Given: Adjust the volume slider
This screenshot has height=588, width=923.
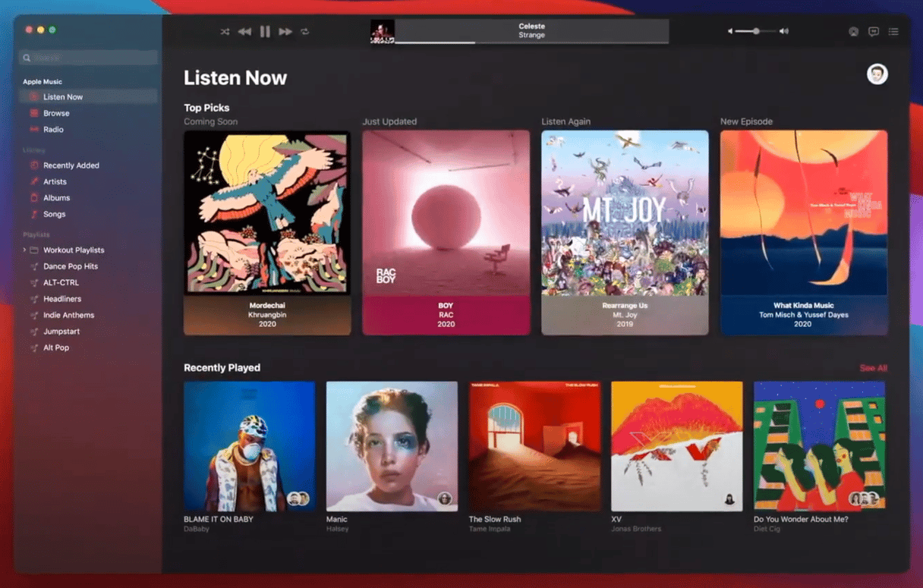Looking at the screenshot, I should [756, 32].
